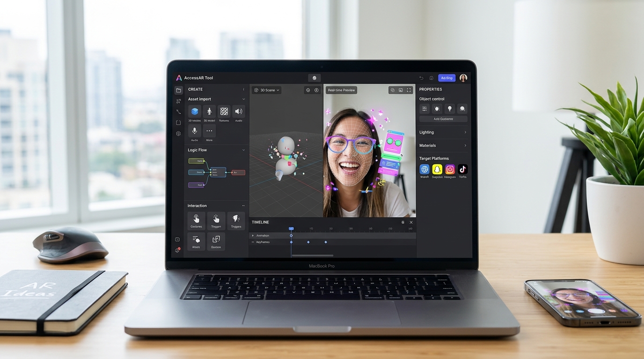The height and width of the screenshot is (359, 644).
Task: Select the humanoid 3D Model asset icon
Action: 209,111
